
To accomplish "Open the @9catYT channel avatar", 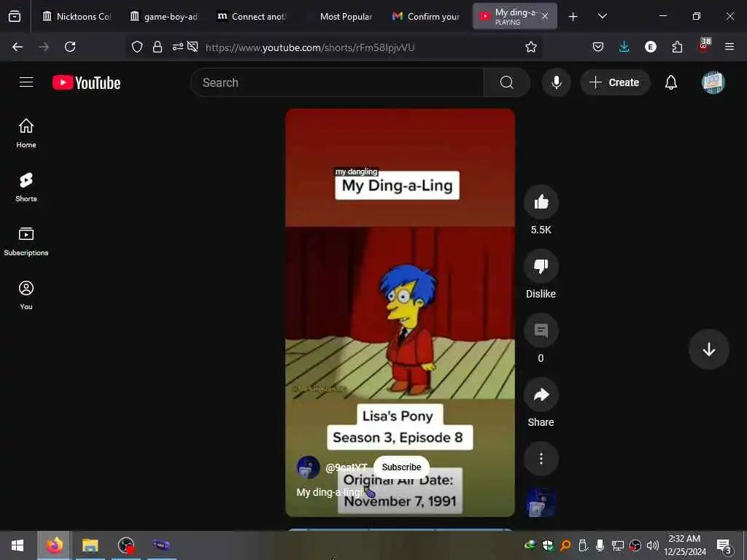I will pyautogui.click(x=308, y=467).
